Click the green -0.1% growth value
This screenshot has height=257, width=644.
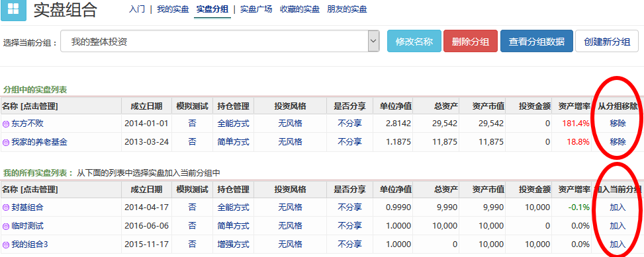579,207
